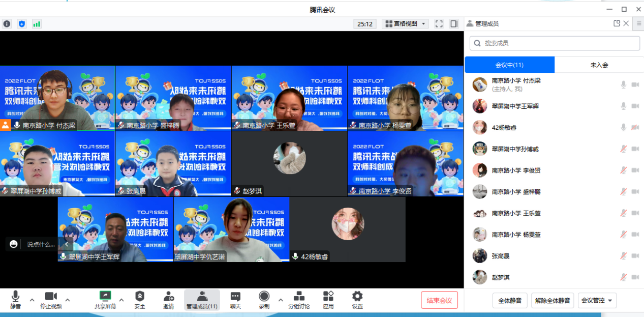Click the 搜索成员 search field
The image size is (644, 317).
click(555, 43)
